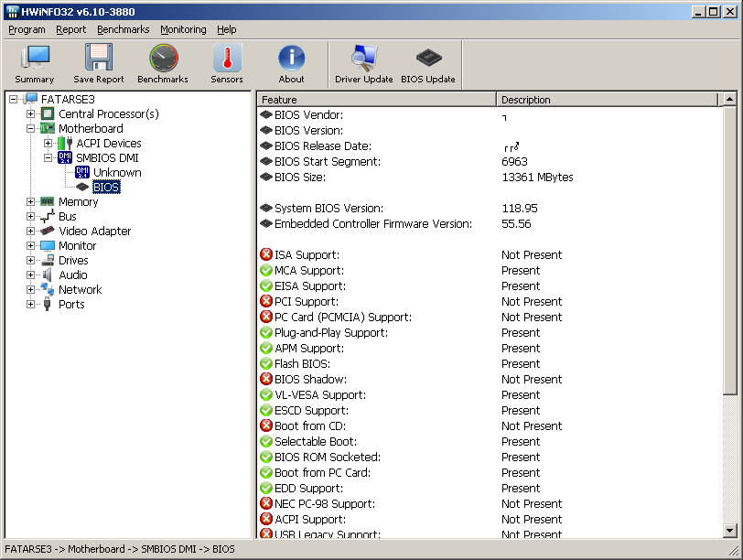Collapse the FATARSE3 root node
The width and height of the screenshot is (743, 560).
tap(13, 99)
